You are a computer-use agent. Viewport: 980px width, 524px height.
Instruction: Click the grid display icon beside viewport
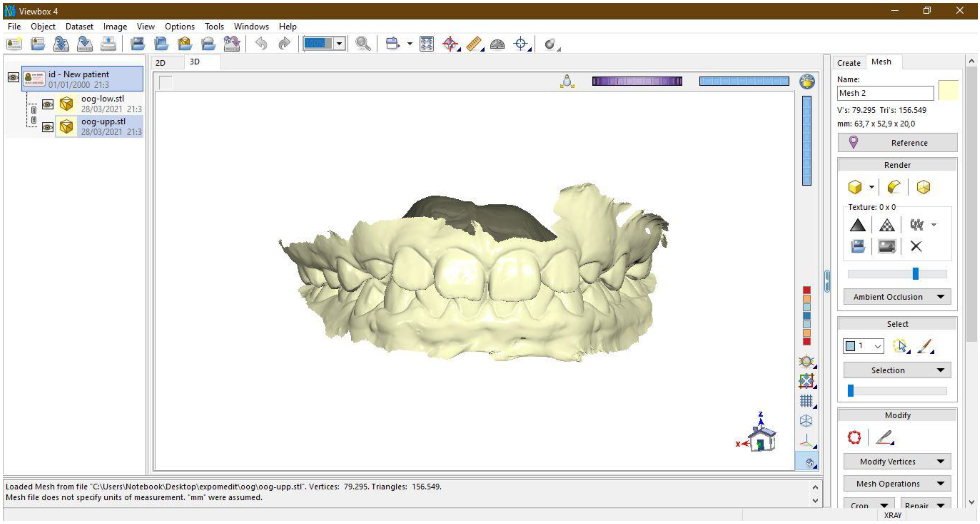click(x=806, y=401)
